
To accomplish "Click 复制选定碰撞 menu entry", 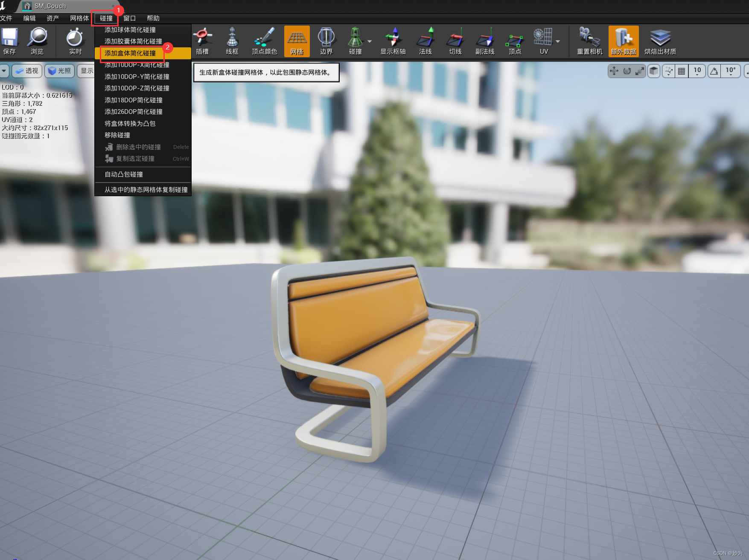I will click(x=143, y=159).
